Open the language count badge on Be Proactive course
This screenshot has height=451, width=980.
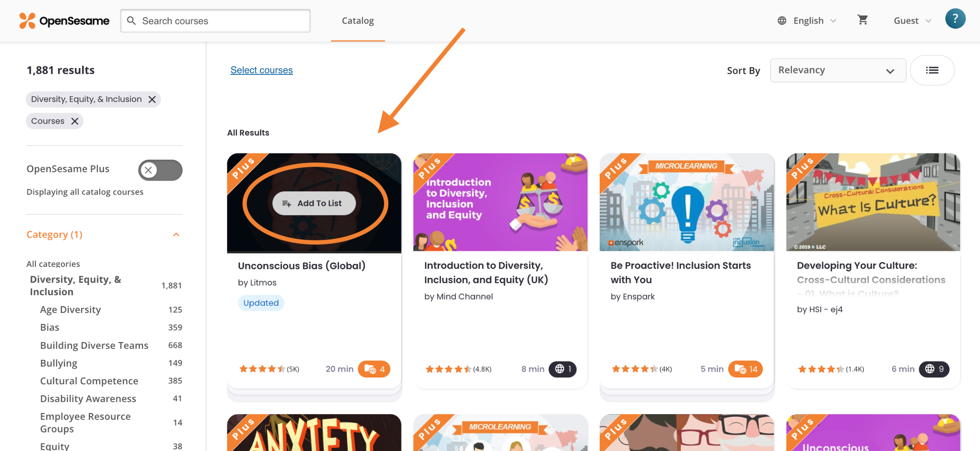pyautogui.click(x=745, y=369)
